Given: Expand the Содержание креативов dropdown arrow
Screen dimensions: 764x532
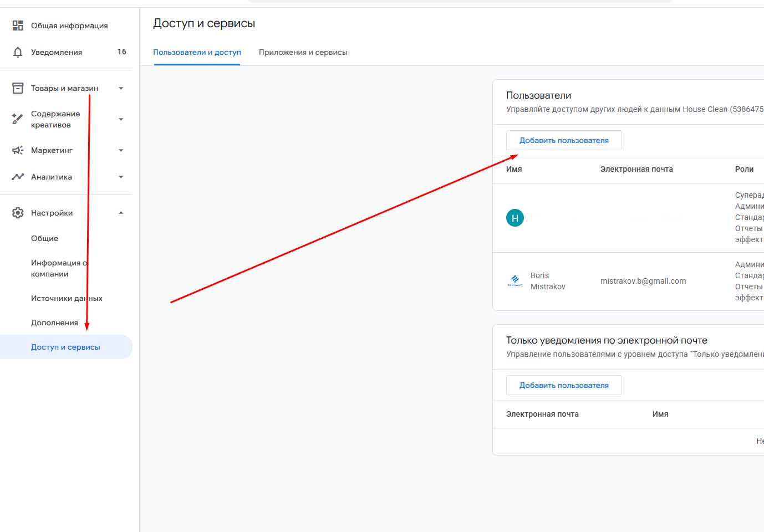Looking at the screenshot, I should (x=121, y=119).
